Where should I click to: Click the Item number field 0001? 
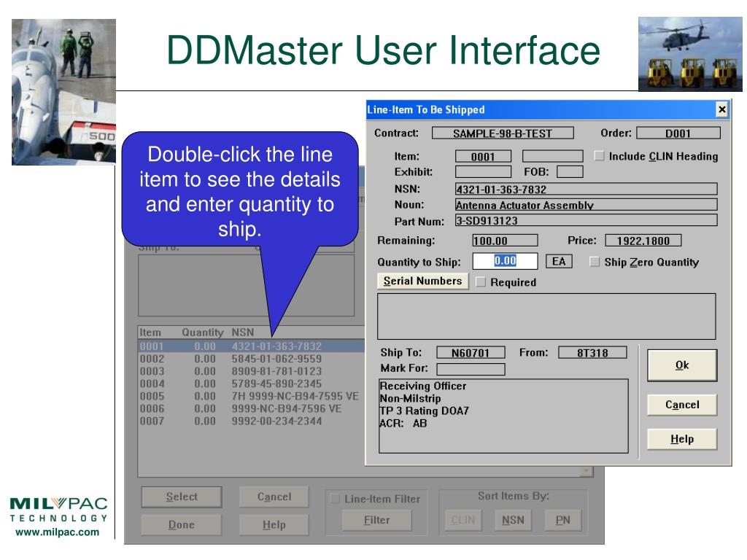pyautogui.click(x=483, y=157)
